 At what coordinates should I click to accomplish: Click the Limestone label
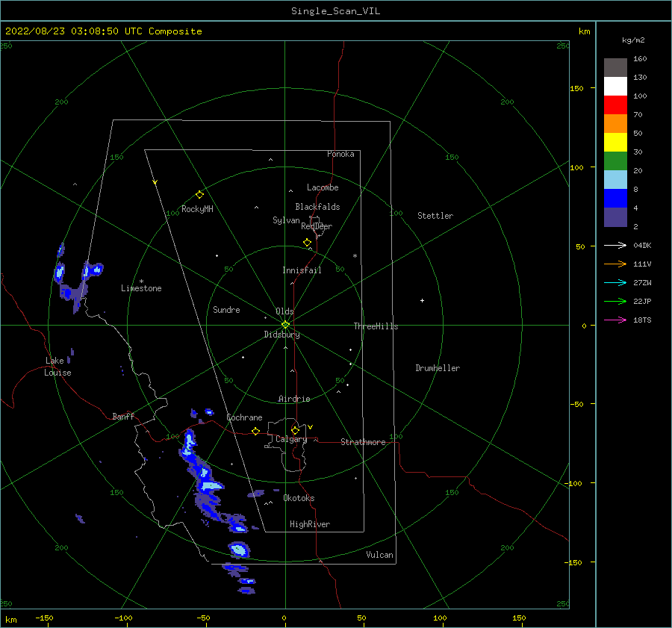(141, 288)
